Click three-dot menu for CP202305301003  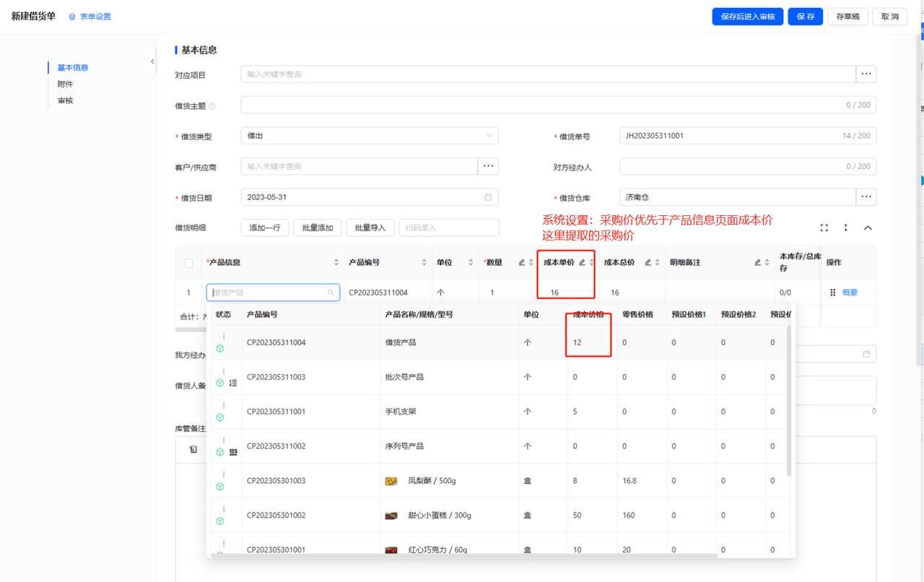[224, 474]
